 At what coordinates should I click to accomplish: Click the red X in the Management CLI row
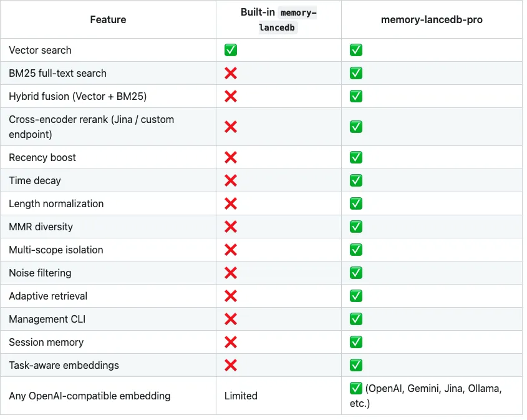[231, 320]
